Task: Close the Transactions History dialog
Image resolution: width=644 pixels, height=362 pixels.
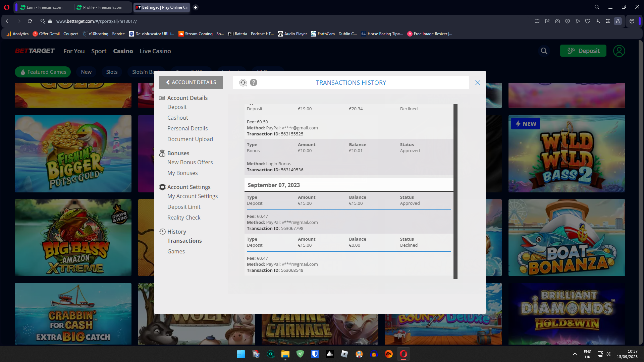Action: [x=478, y=83]
